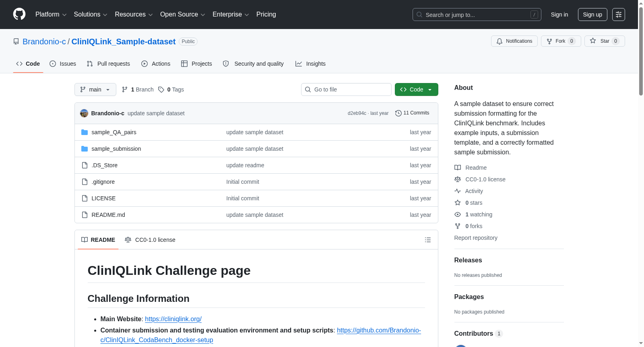Open the 'update readme' commit message
This screenshot has height=347, width=644.
point(245,165)
